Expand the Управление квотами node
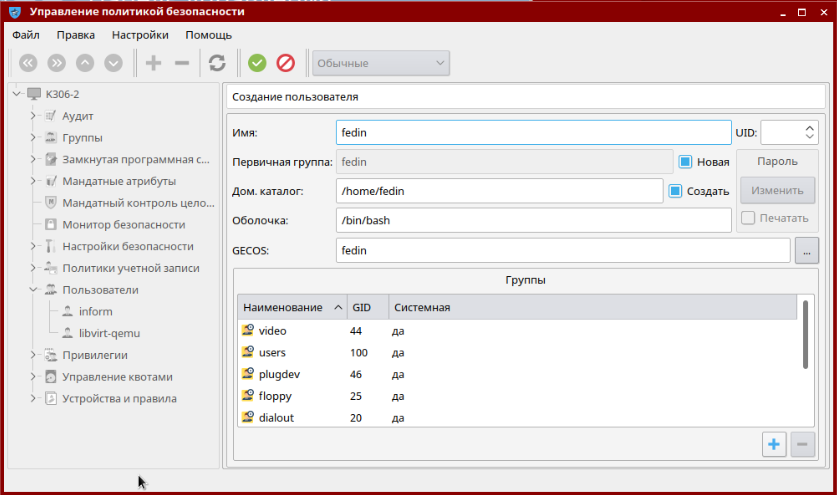 33,376
